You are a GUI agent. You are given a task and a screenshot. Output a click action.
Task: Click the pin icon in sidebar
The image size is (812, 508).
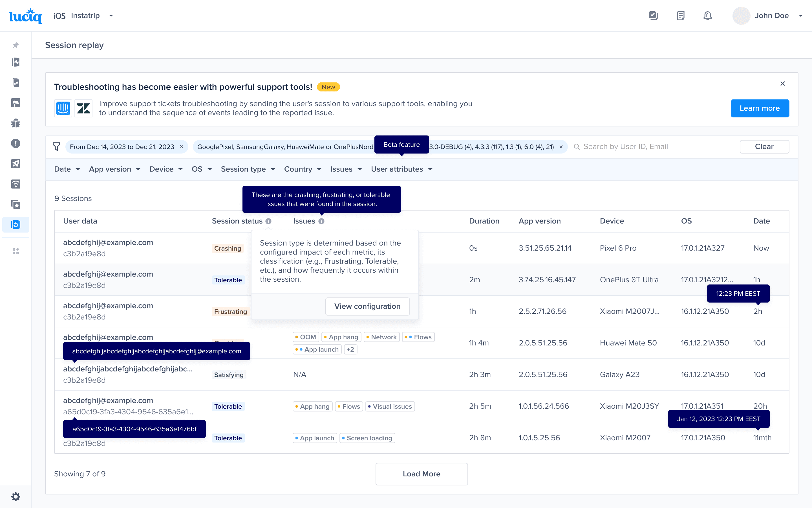pos(16,45)
